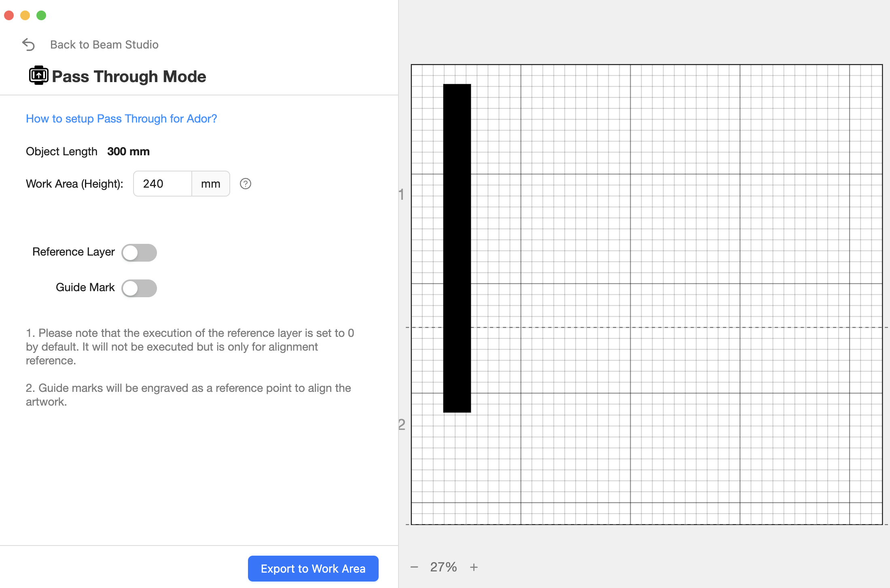Click the mm unit label of height field
The height and width of the screenshot is (588, 890).
(211, 184)
